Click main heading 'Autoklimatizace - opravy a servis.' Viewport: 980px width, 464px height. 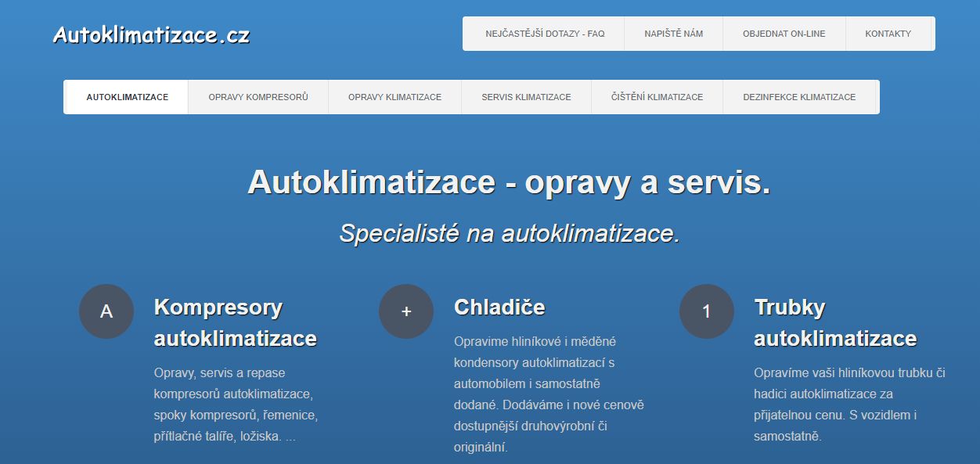point(509,182)
